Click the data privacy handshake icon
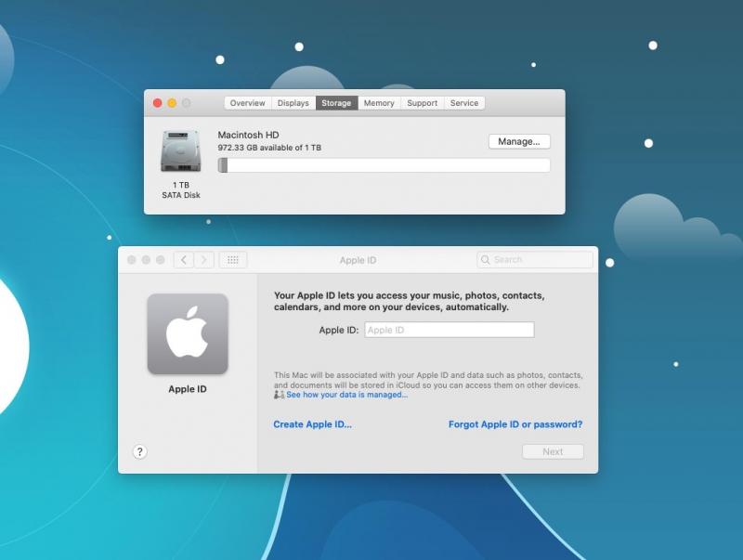Viewport: 743px width, 560px height. point(280,394)
